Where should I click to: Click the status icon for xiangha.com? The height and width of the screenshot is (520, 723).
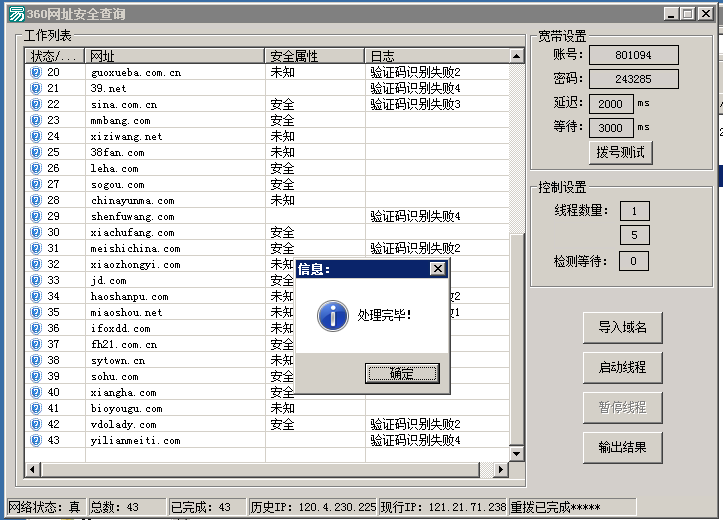point(36,392)
